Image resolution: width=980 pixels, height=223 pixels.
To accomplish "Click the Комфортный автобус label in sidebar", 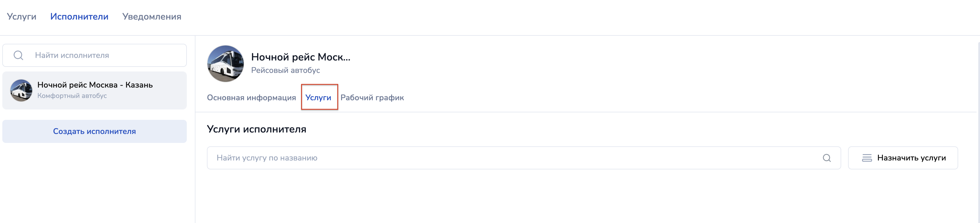I will pos(72,96).
